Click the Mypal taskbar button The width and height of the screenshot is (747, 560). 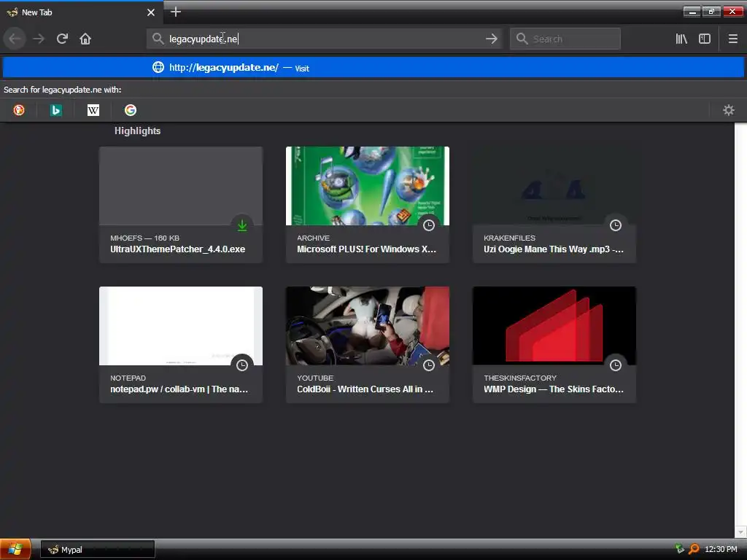pos(98,550)
